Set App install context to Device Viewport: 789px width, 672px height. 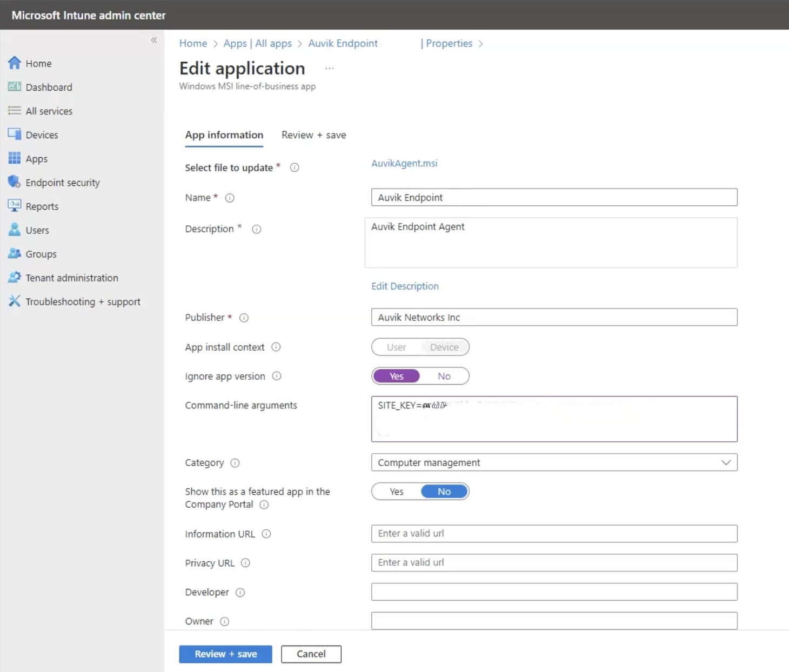tap(444, 347)
